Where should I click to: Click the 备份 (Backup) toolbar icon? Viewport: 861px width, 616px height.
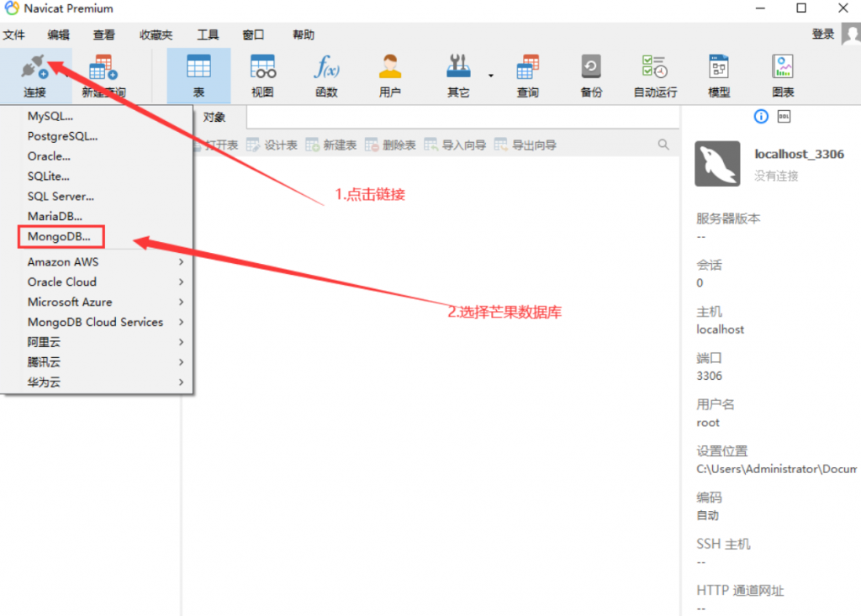click(x=590, y=75)
